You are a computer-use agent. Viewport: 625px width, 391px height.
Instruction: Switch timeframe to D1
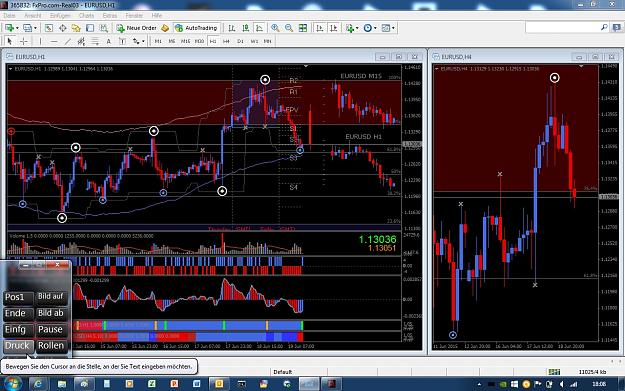click(x=240, y=41)
